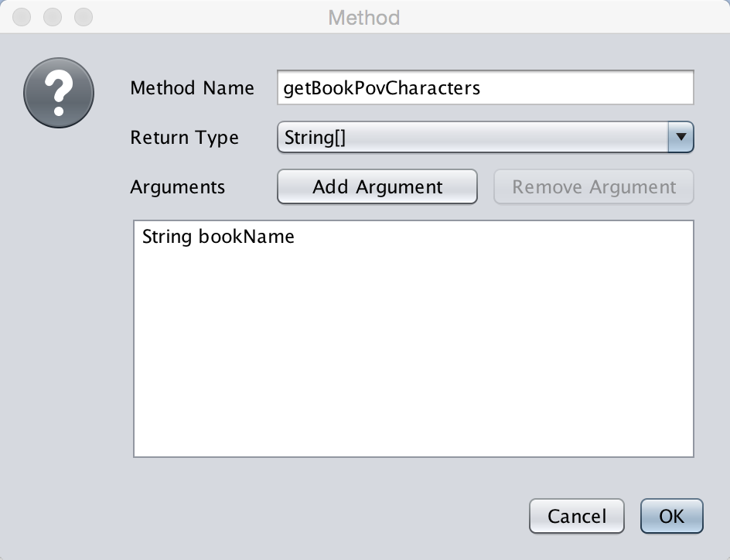The height and width of the screenshot is (560, 730).
Task: Cancel the Method dialog
Action: click(576, 516)
